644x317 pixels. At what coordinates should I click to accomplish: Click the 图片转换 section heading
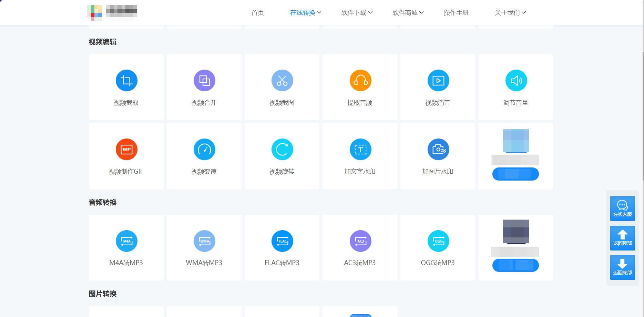click(103, 294)
